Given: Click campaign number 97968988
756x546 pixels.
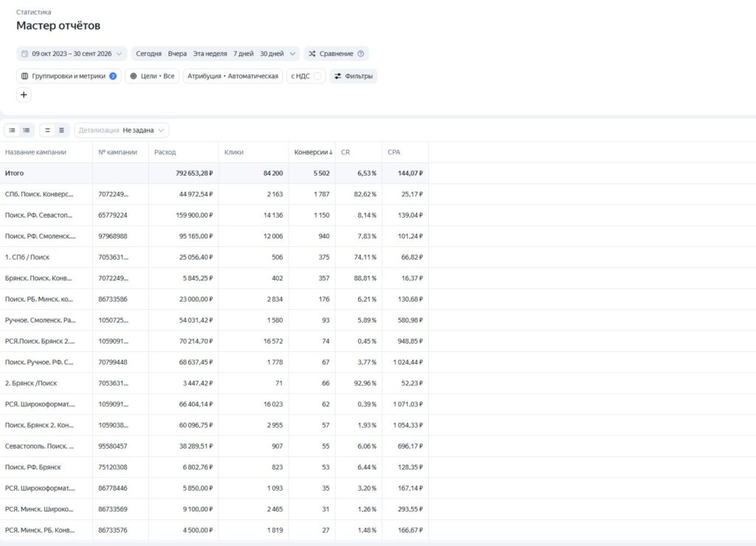Looking at the screenshot, I should 113,236.
